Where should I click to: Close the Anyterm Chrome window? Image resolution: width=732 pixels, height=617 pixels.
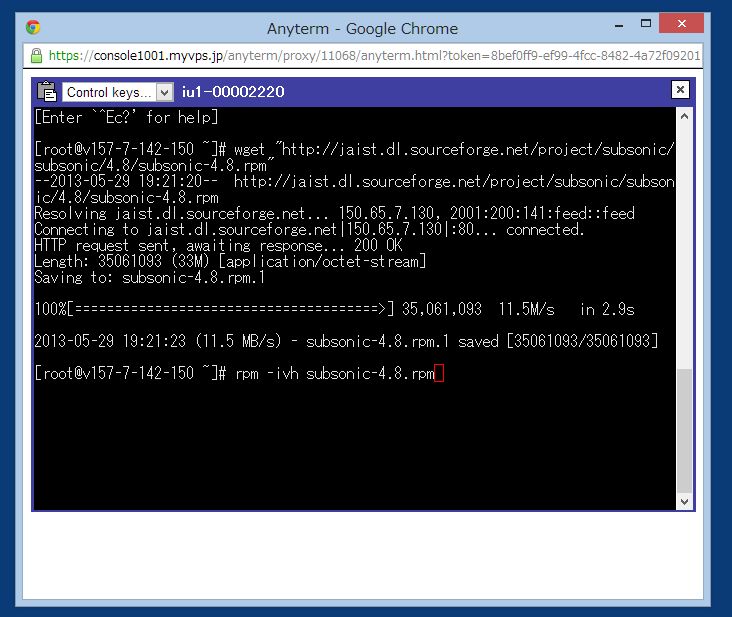pos(682,23)
